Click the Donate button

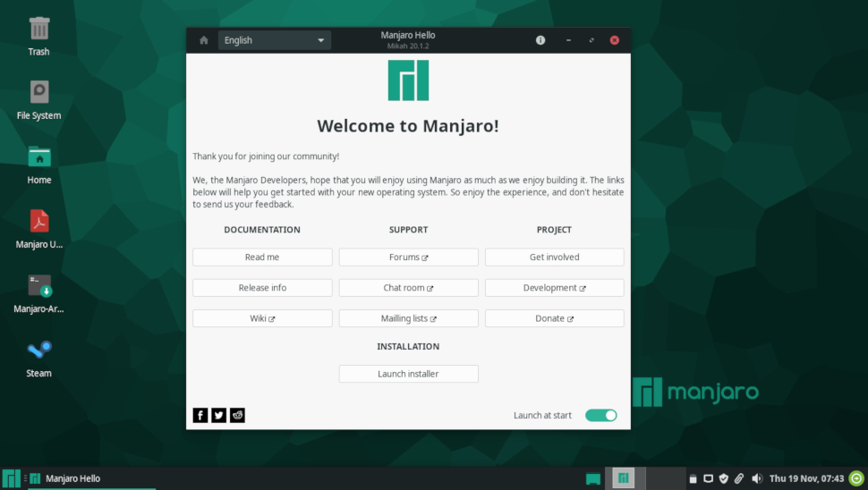(x=555, y=318)
